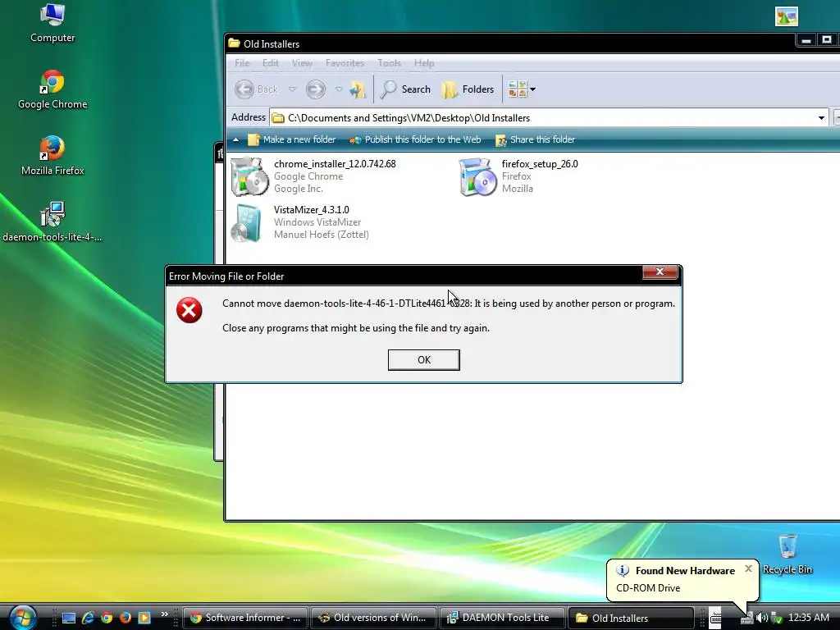Image resolution: width=840 pixels, height=630 pixels.
Task: Toggle the Folders pane button
Action: pos(468,89)
